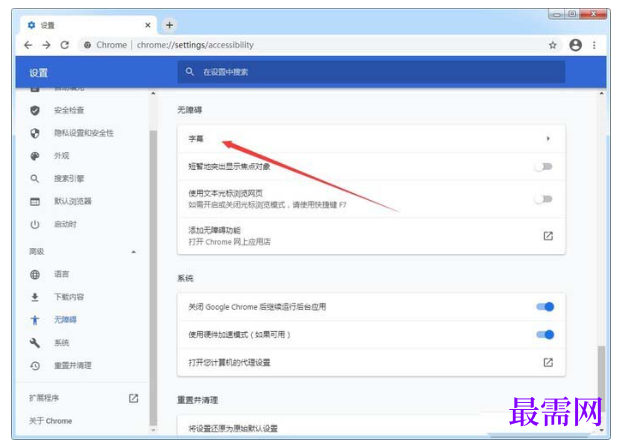This screenshot has height=443, width=621.
Task: Open 打开您计算机的代理设置 row
Action: coord(371,363)
